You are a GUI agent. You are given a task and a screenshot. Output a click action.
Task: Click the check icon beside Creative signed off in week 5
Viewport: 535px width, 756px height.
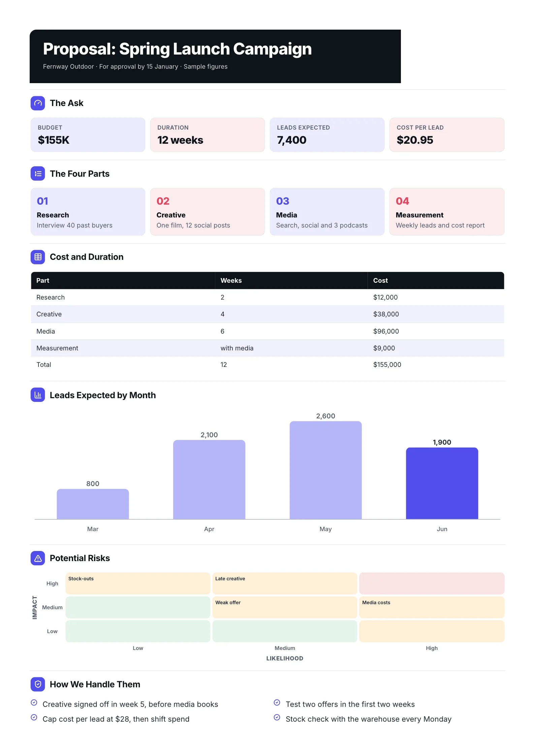coord(34,702)
